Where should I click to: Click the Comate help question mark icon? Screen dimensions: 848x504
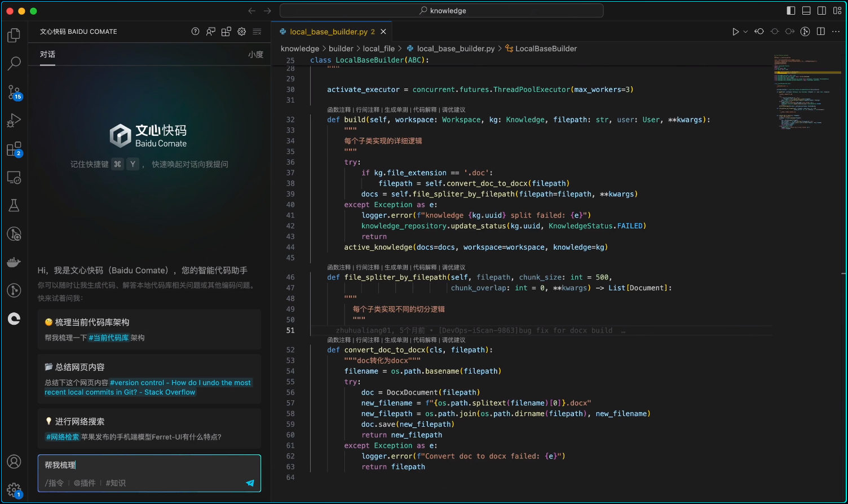coord(196,32)
